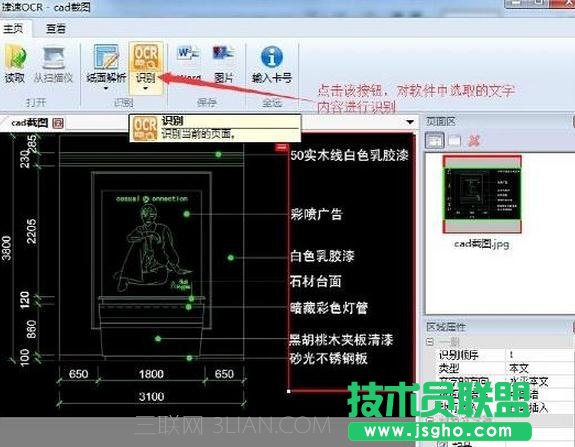
Task: Switch to the 查看 ribbon tab
Action: pyautogui.click(x=56, y=28)
